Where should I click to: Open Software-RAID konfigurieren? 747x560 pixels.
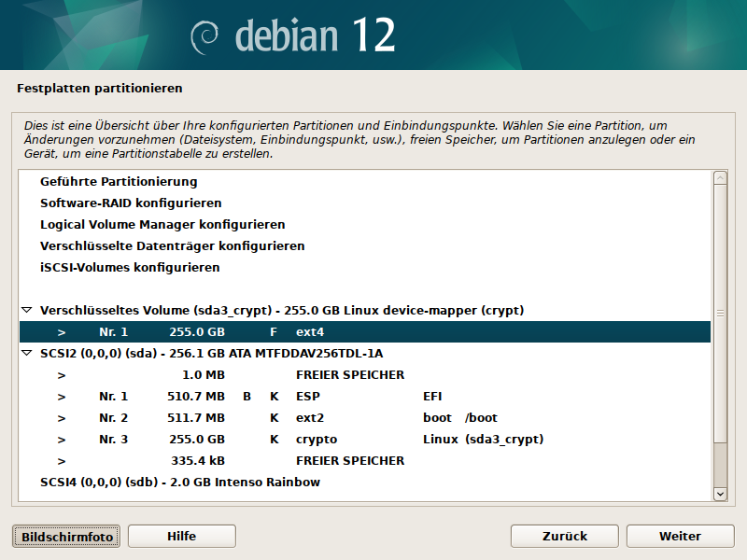[x=131, y=203]
